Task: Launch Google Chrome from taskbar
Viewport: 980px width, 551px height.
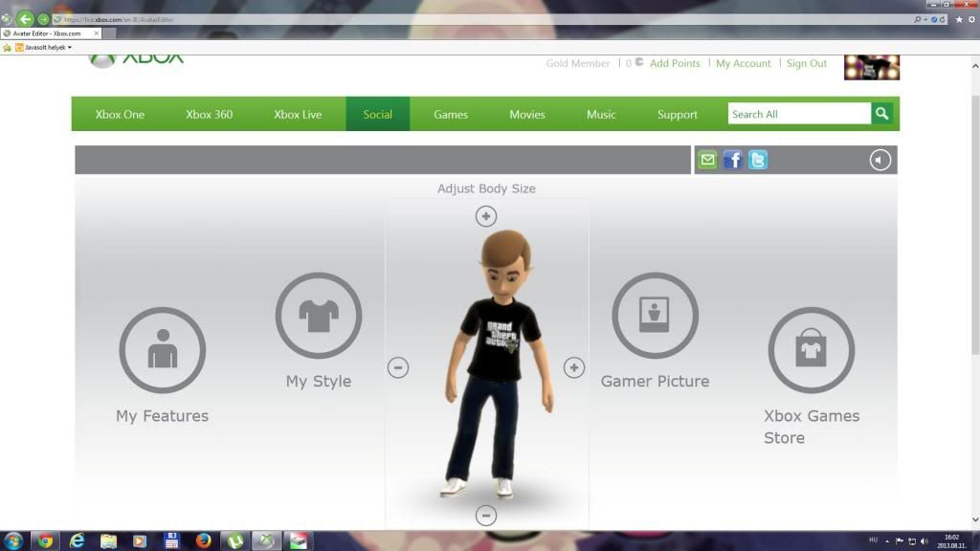Action: click(45, 540)
